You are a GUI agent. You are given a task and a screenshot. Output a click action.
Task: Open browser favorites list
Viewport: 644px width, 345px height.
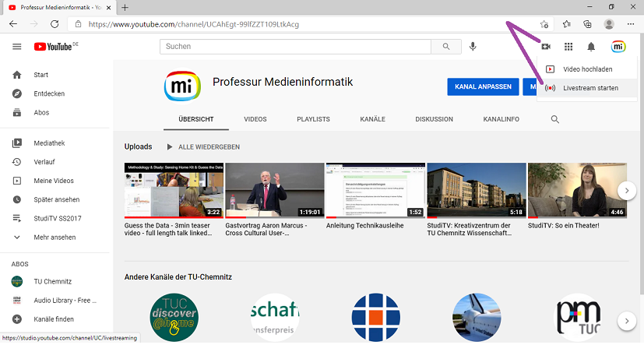click(567, 24)
